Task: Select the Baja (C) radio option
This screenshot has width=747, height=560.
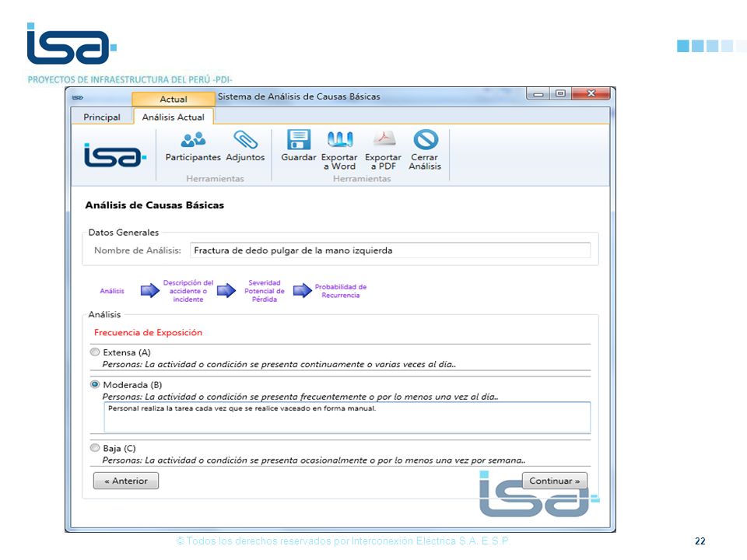Action: (95, 448)
